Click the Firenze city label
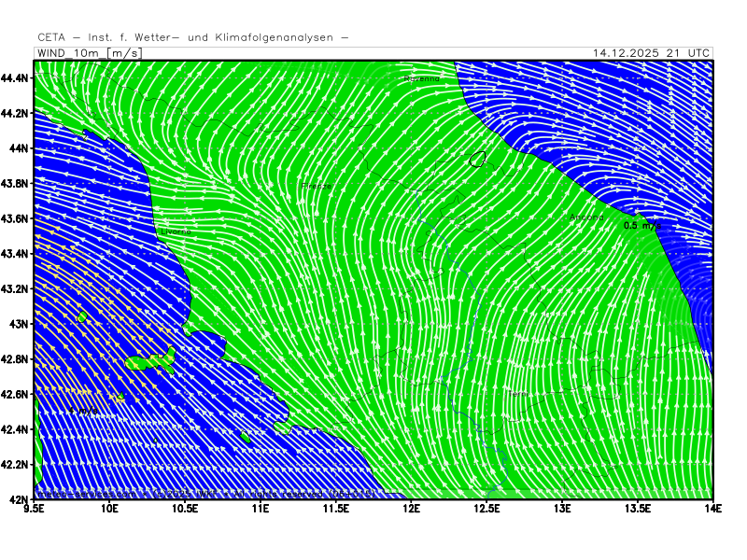 tap(316, 187)
